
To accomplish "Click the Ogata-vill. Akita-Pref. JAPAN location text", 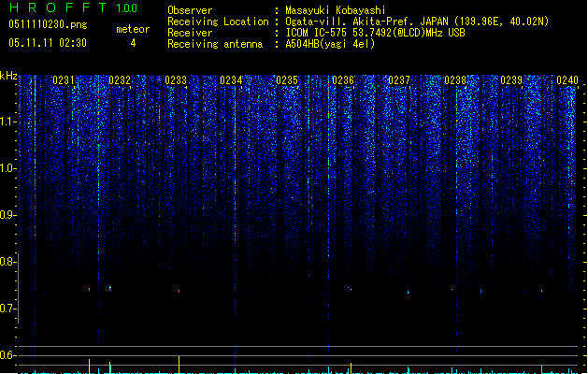I will 417,22.
